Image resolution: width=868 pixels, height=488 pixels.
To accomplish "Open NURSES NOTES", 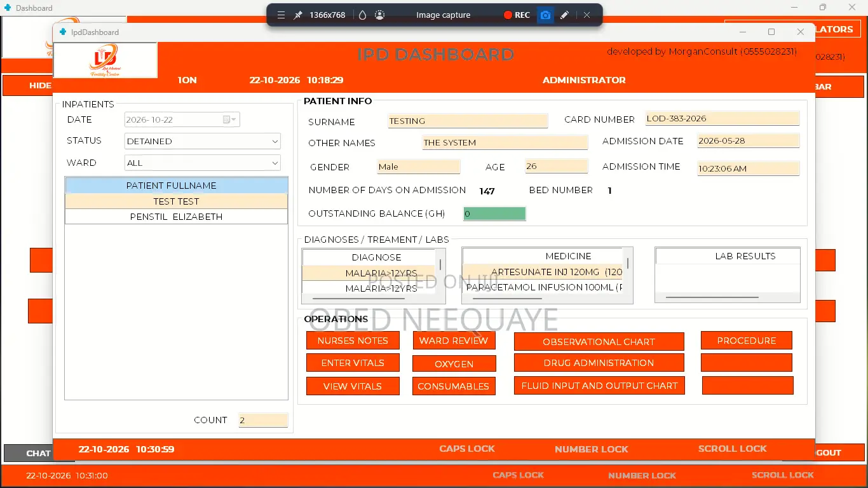I will tap(353, 341).
